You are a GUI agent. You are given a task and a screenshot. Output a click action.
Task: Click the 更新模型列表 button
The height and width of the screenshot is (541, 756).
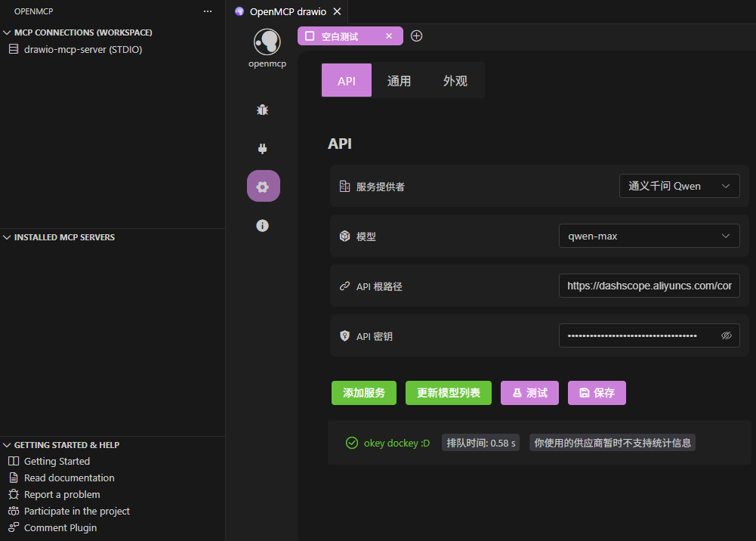point(449,393)
